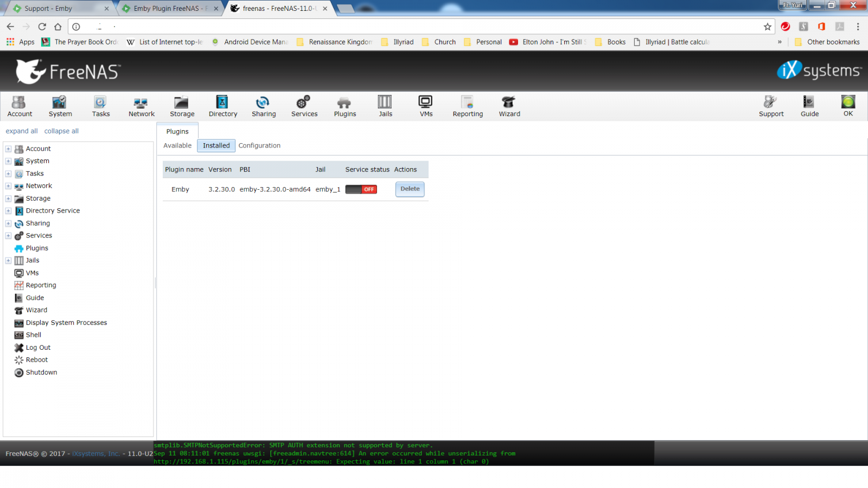Open the VMs toolbar icon

[x=426, y=106]
